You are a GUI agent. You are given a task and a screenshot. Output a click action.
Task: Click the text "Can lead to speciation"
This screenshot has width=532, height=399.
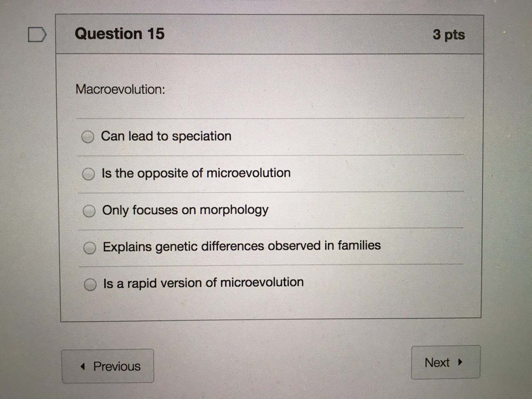pos(166,136)
